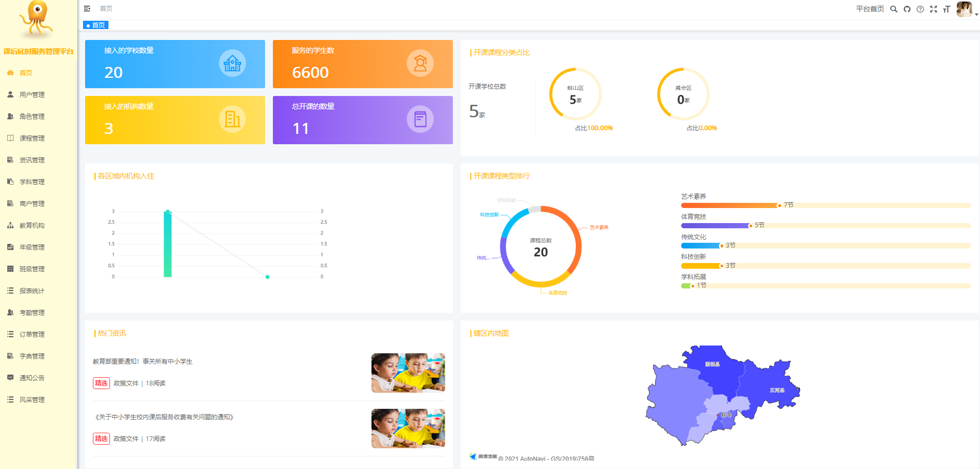Open 报表统计 from the sidebar

[x=32, y=291]
